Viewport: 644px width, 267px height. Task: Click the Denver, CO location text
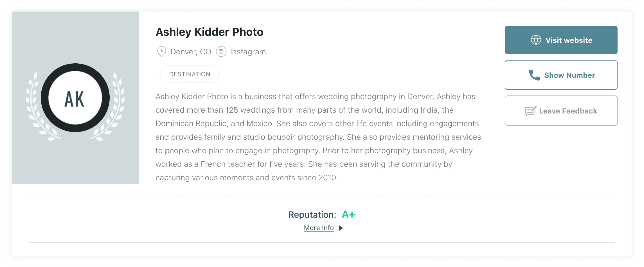191,52
